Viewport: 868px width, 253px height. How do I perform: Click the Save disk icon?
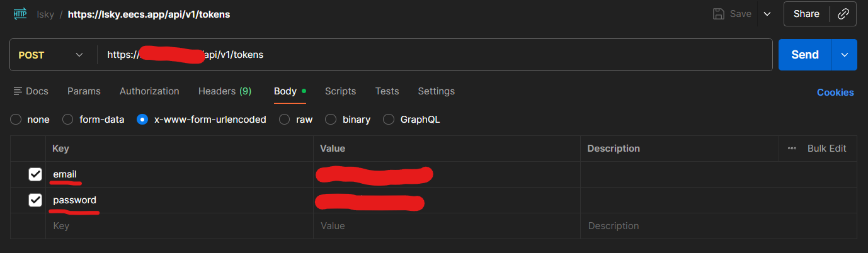pyautogui.click(x=718, y=14)
